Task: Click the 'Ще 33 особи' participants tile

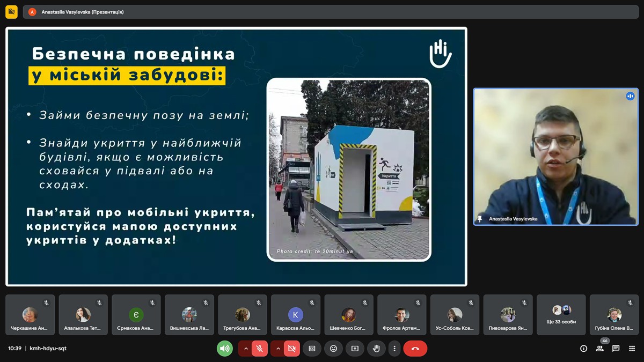Action: coord(561,315)
